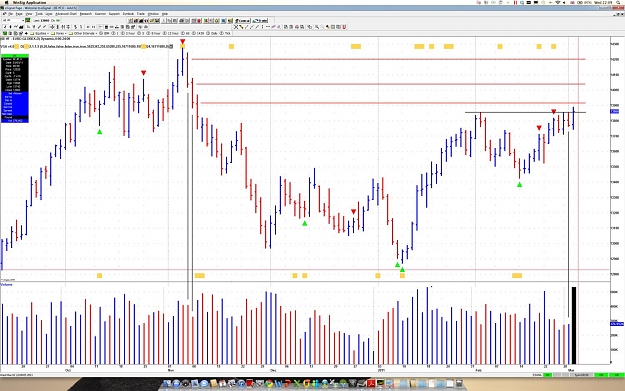This screenshot has width=625, height=391.
Task: Click the green up-triangle at January low
Action: 402,270
